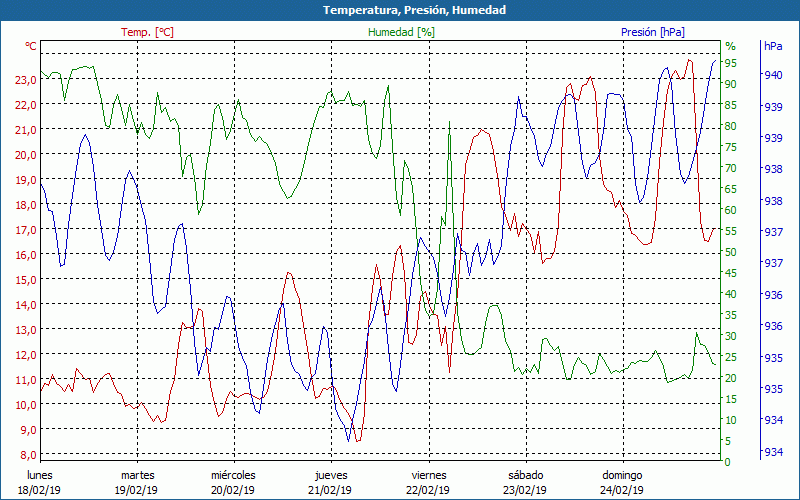This screenshot has height=500, width=800.
Task: Click the '25' humidity tick label
Action: click(731, 357)
